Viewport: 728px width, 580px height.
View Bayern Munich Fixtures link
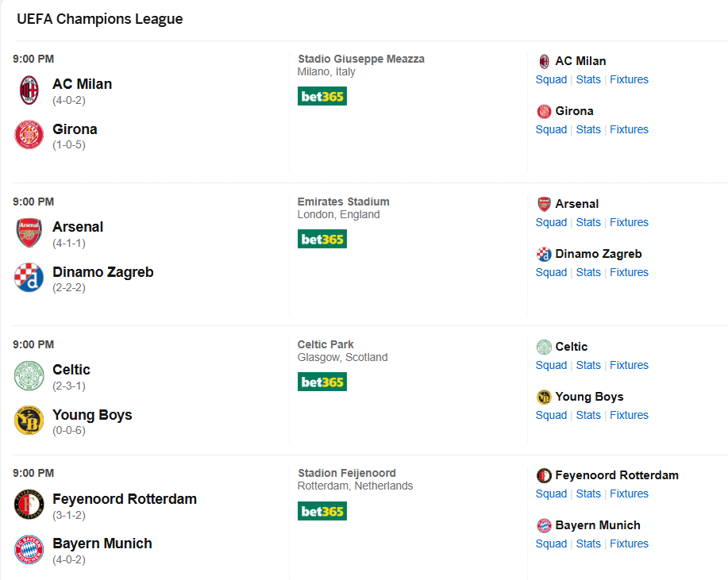[629, 544]
